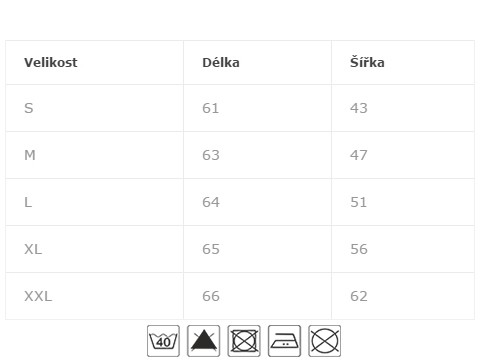
Task: Select width value 51 for size L
Action: tap(359, 202)
